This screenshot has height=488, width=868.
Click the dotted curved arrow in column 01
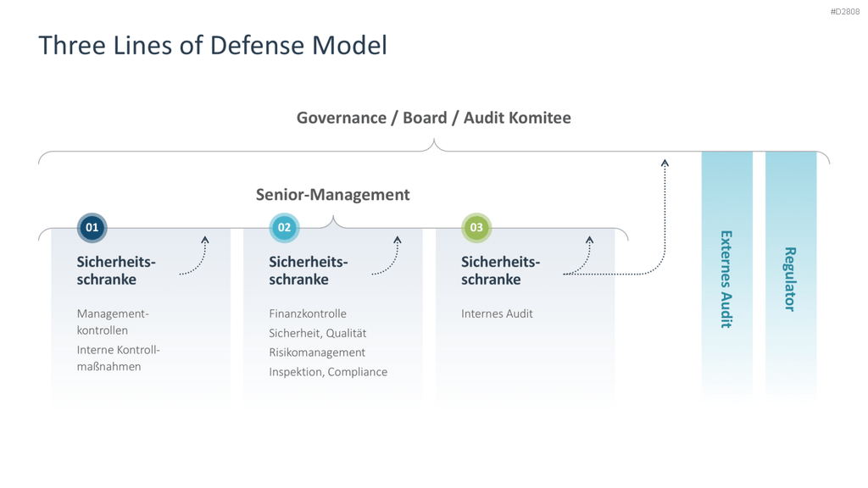point(195,256)
